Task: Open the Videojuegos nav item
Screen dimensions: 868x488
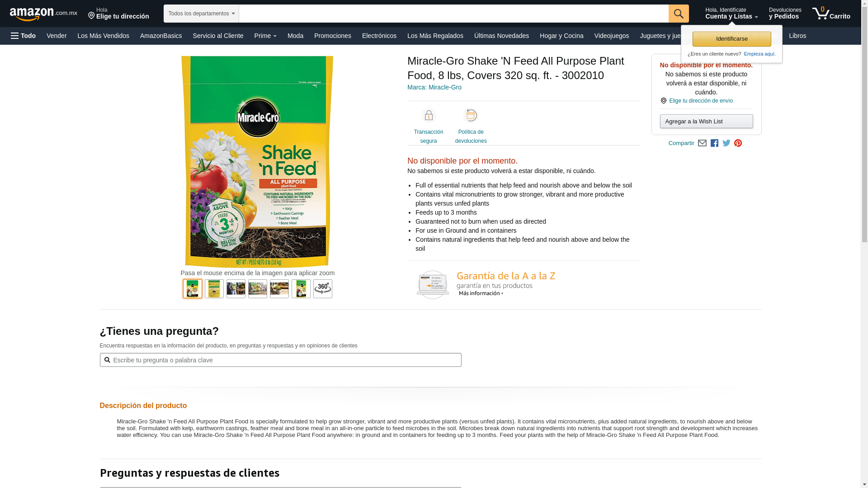Action: 611,36
